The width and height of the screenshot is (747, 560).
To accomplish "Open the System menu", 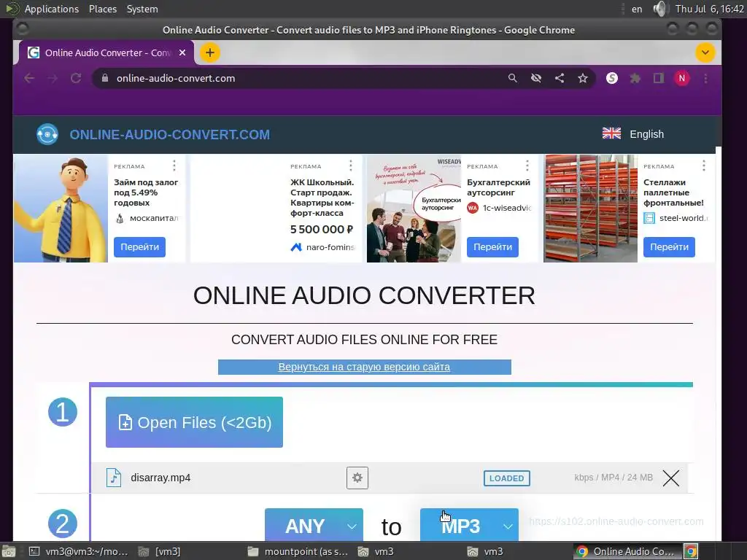I will click(142, 9).
